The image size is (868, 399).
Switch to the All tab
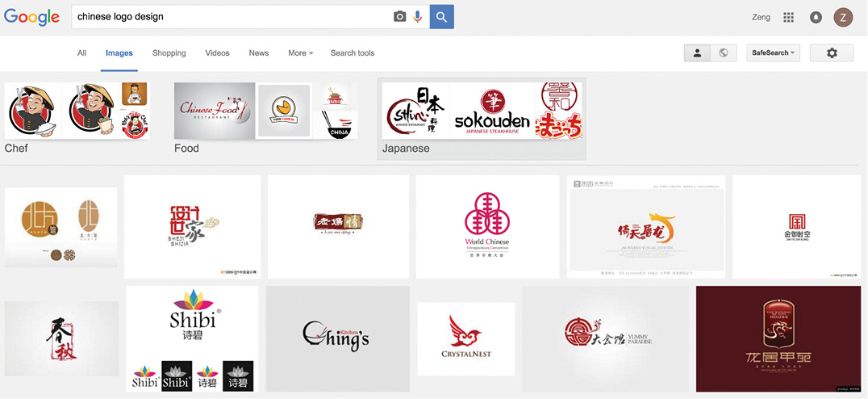coord(82,53)
